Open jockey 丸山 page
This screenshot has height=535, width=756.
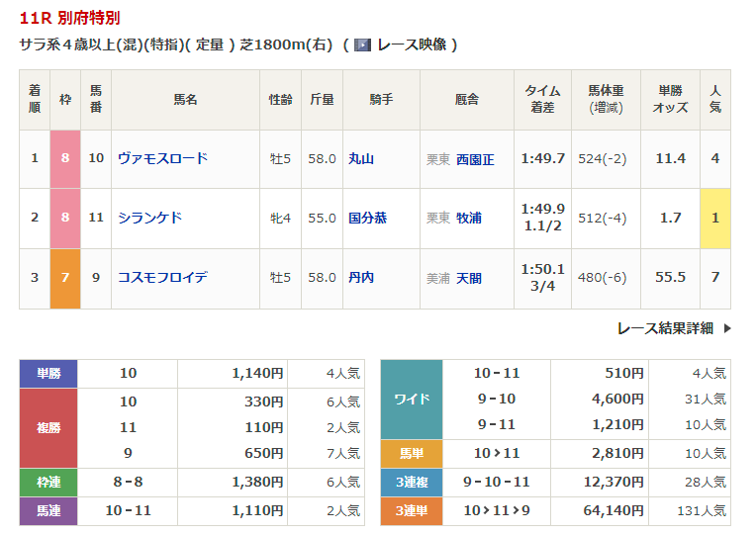point(361,158)
